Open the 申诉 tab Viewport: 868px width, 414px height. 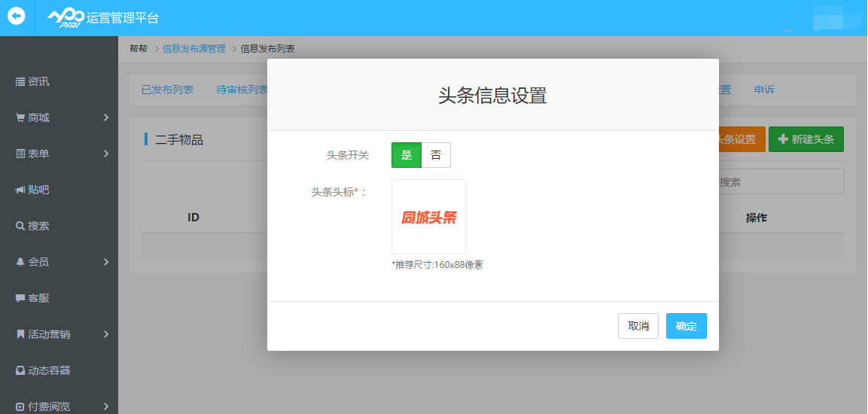click(x=764, y=90)
